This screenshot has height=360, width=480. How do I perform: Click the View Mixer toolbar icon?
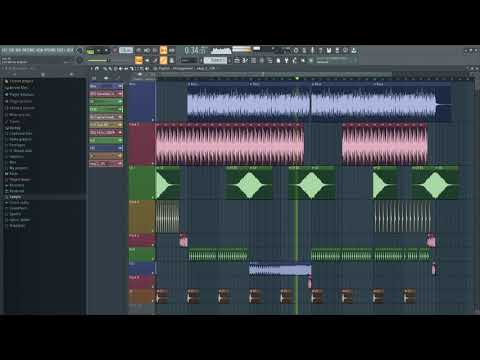click(x=262, y=60)
